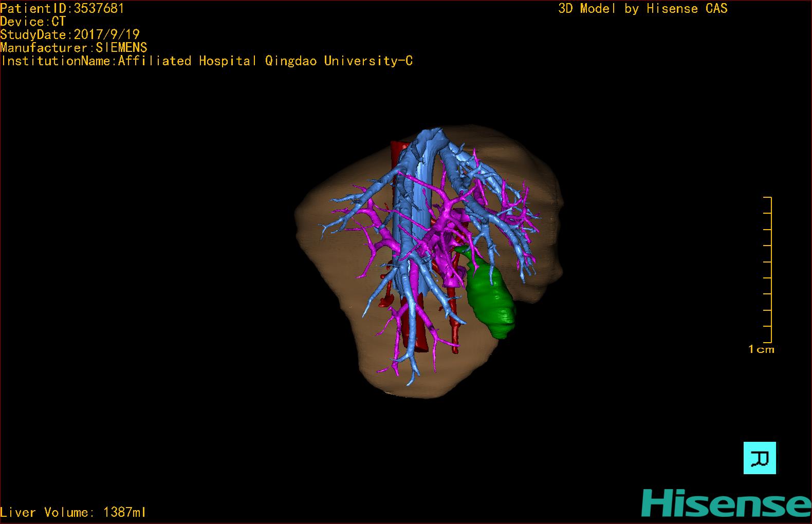Click the Manufacturer SIEMENS label

tap(73, 48)
